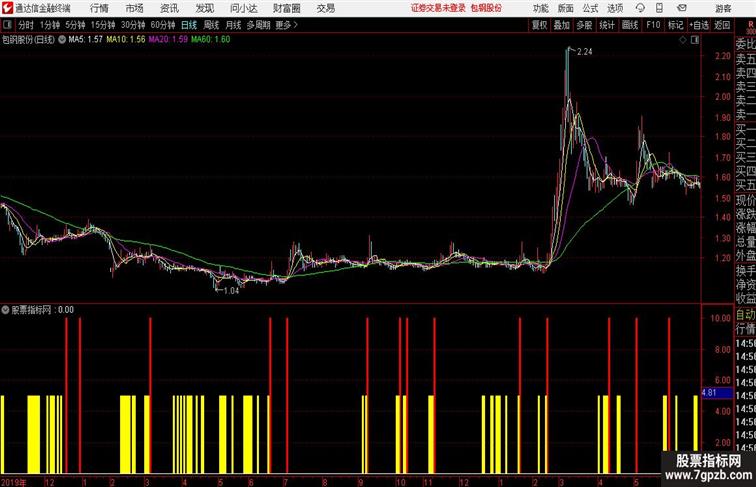
Task: Click the 1.04 low price marker
Action: (231, 291)
